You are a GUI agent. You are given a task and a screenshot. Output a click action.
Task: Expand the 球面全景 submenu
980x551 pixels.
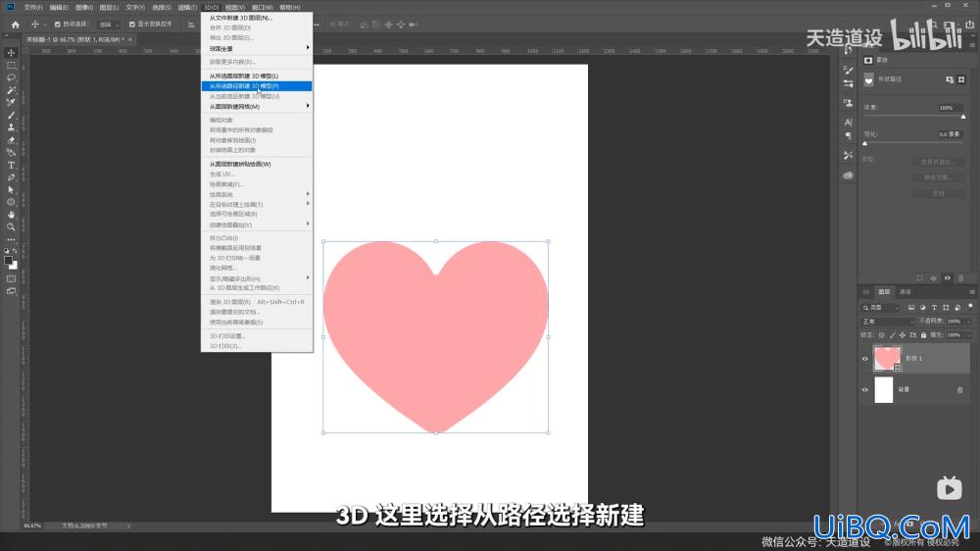coord(257,48)
